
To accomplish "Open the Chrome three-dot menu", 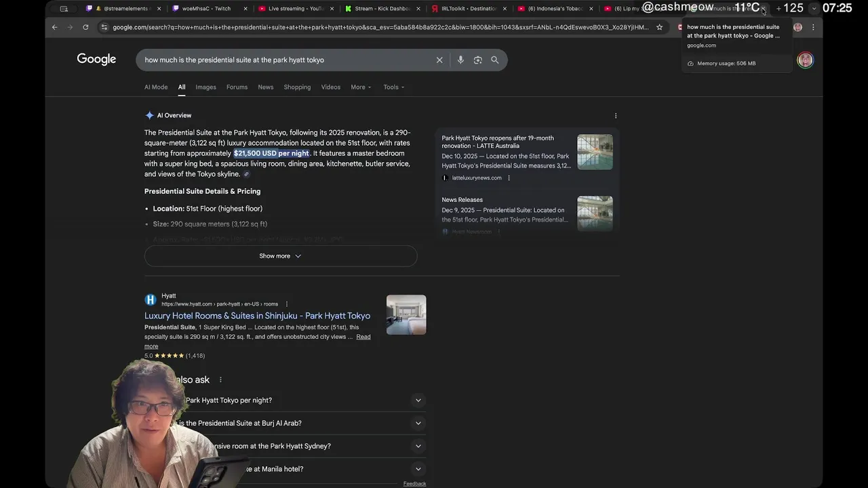I will [813, 27].
